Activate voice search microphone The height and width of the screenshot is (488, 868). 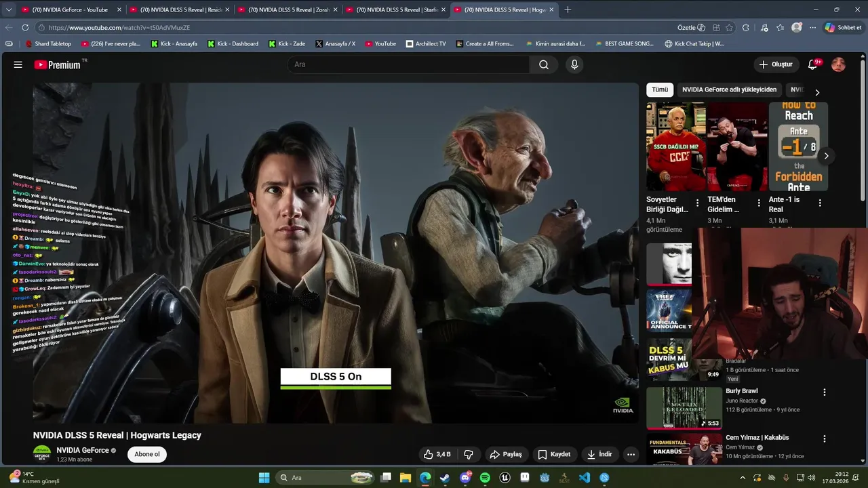pyautogui.click(x=574, y=64)
